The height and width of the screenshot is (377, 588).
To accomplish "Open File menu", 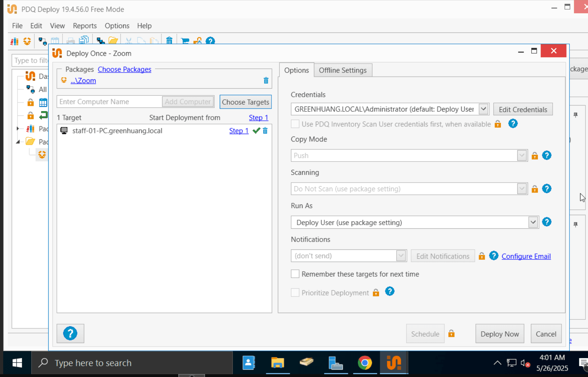I will coord(17,26).
